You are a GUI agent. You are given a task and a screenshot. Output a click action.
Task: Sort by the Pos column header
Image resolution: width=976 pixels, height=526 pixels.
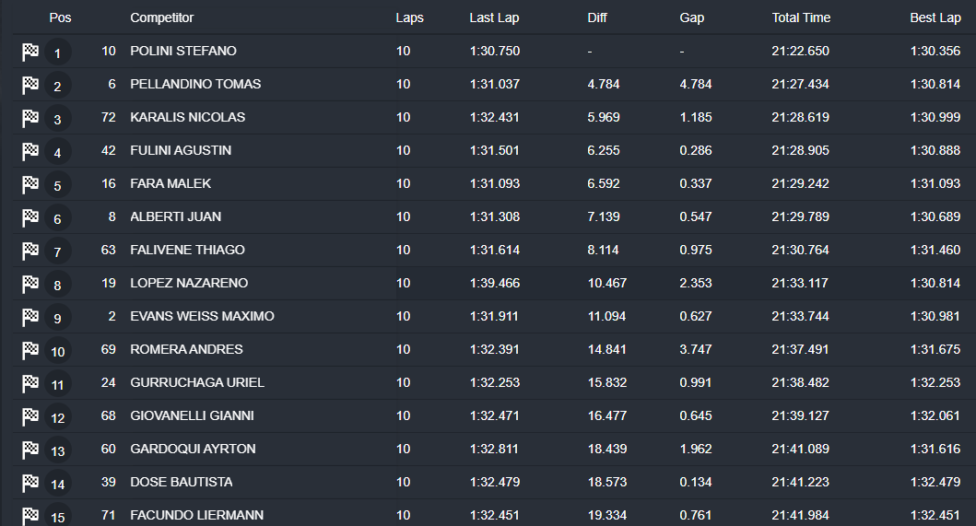coord(60,17)
